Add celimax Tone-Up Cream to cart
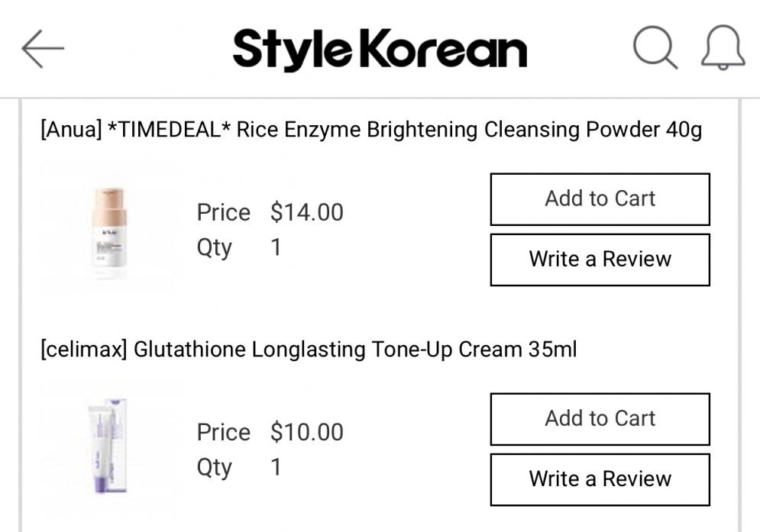760x532 pixels. click(x=600, y=419)
